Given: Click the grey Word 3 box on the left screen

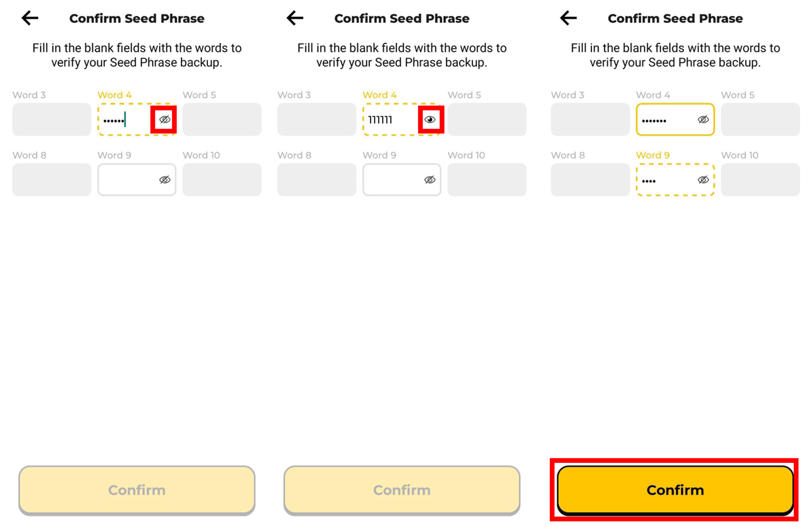Looking at the screenshot, I should [52, 119].
